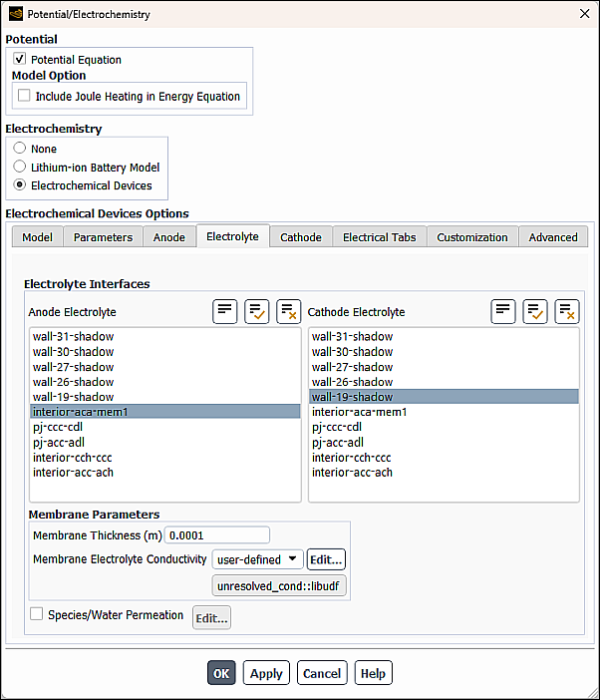Select wall-26-shadow in Anode Electrolyte list

click(165, 382)
